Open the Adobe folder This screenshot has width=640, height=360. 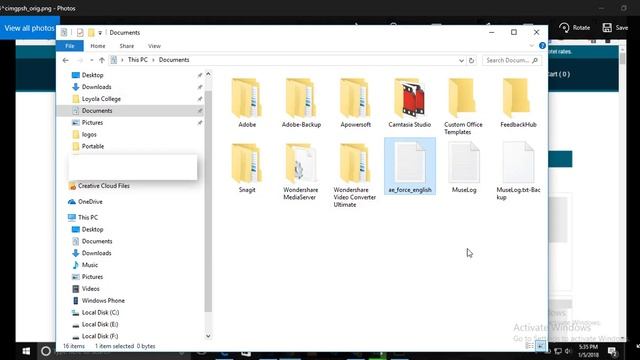247,103
